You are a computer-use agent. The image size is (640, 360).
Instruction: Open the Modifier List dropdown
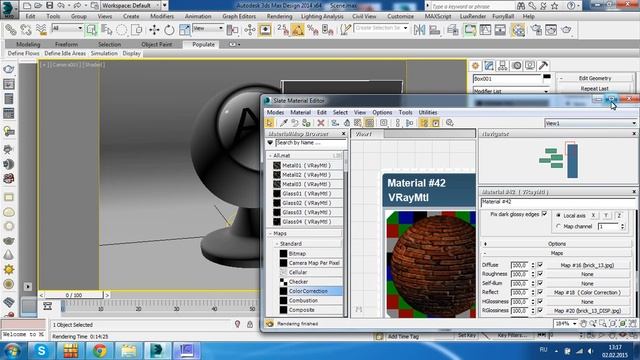tap(512, 91)
